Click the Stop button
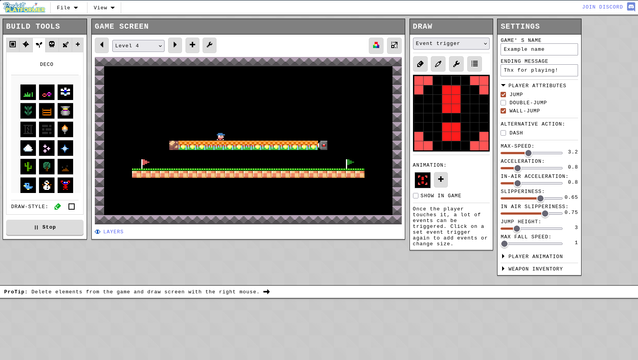This screenshot has width=638, height=360. (x=45, y=227)
